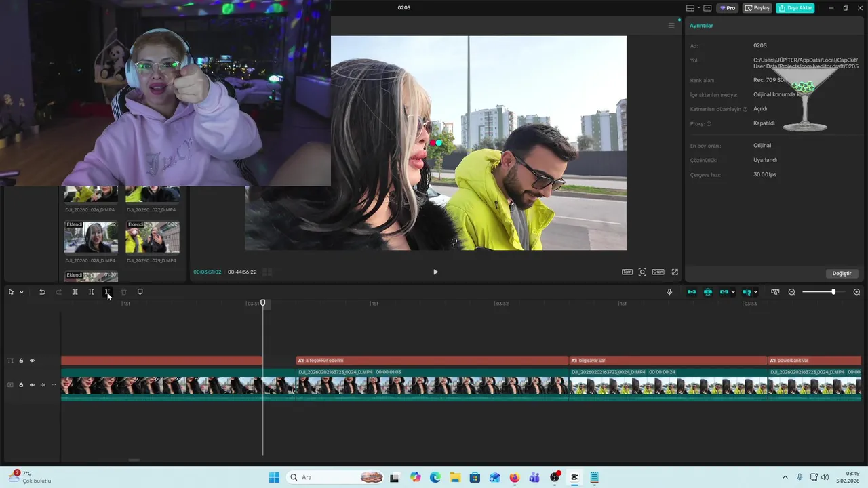Click the timeline playhead handle
Image resolution: width=868 pixels, height=488 pixels.
click(x=263, y=303)
